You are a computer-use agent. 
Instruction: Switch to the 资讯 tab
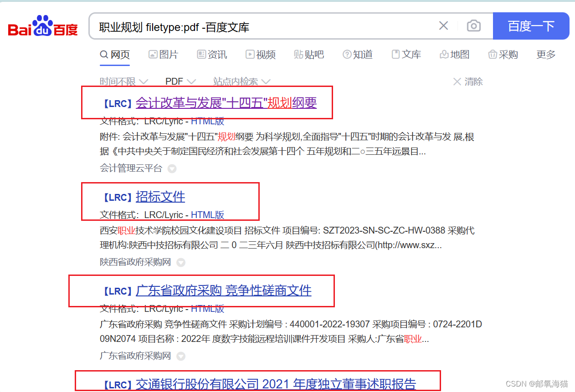212,55
